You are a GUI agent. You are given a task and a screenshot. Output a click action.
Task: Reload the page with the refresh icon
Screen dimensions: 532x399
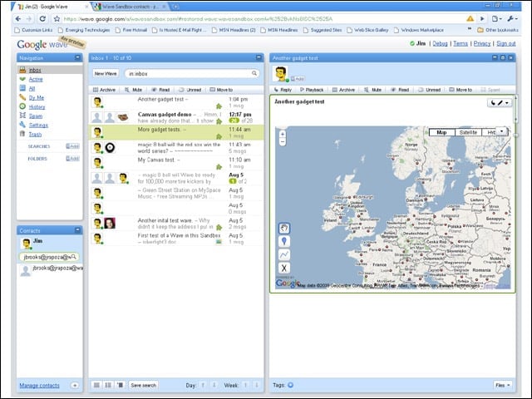click(x=42, y=19)
